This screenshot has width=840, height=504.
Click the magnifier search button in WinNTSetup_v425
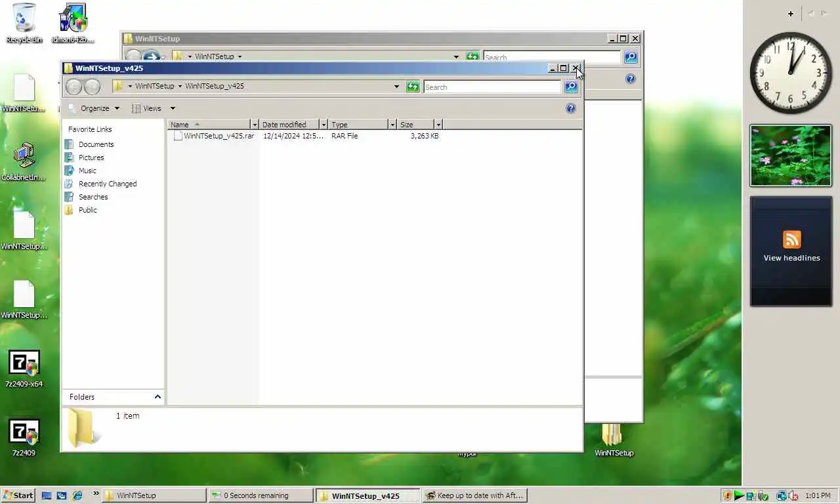(571, 87)
